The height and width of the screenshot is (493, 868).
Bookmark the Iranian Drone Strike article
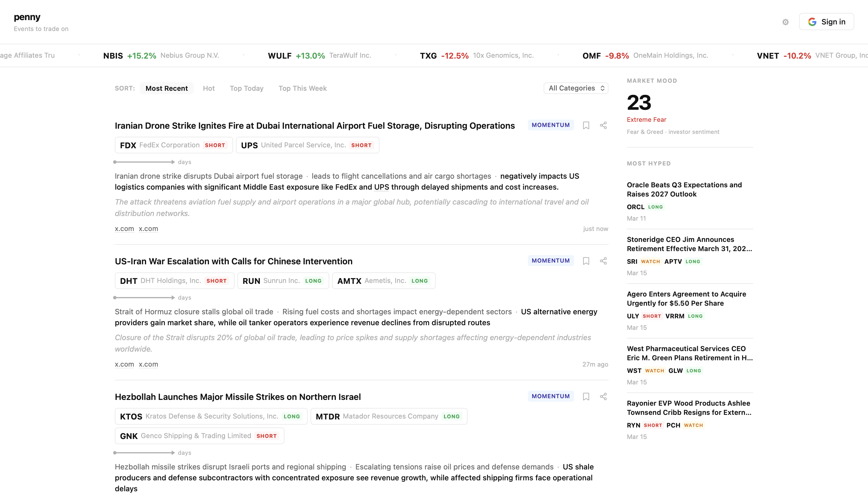coord(586,125)
